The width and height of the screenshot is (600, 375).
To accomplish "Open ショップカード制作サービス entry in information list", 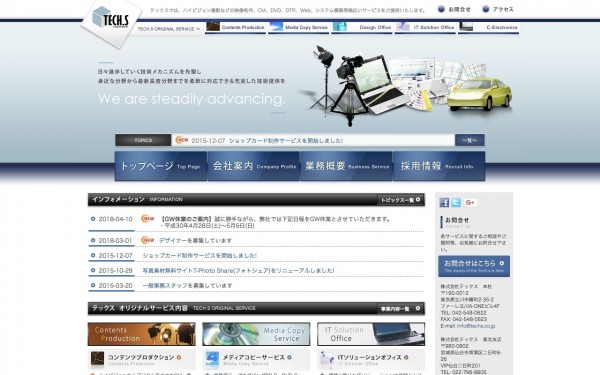I will click(x=199, y=256).
